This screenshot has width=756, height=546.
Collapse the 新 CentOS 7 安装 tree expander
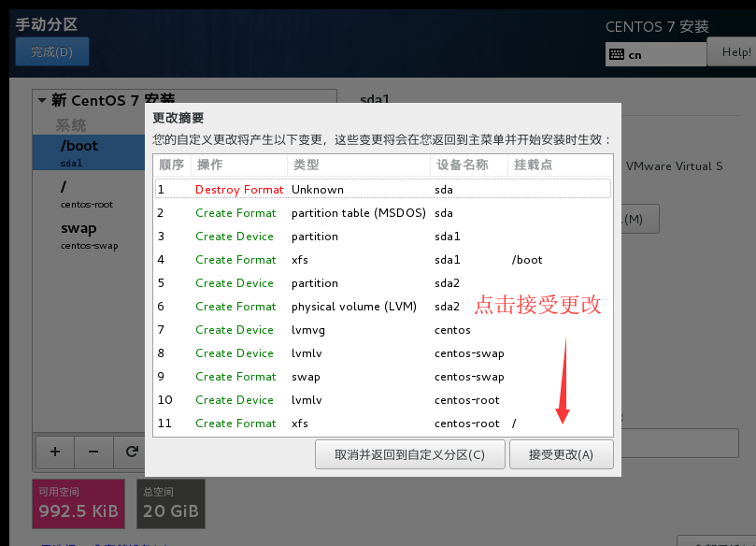pos(42,100)
